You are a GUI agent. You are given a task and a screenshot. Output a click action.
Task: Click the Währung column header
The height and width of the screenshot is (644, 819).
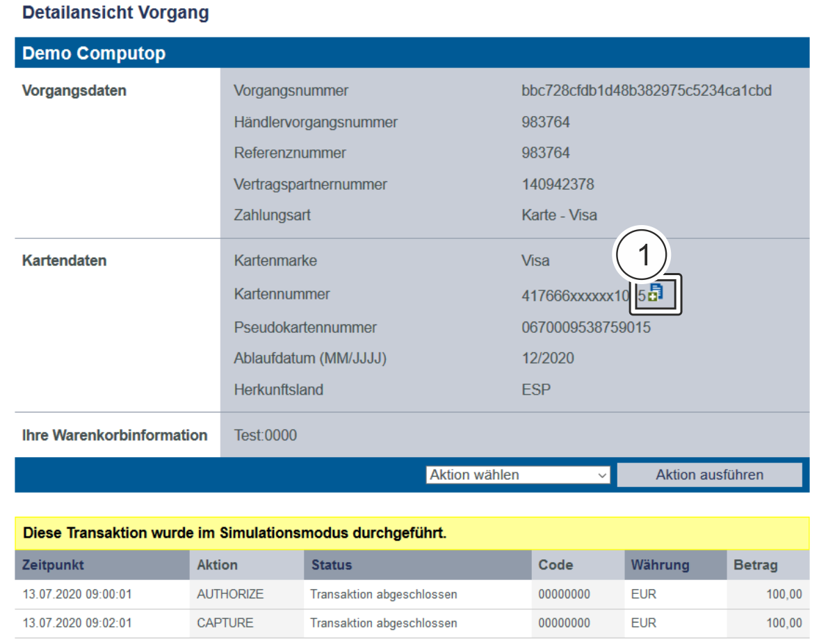click(660, 565)
